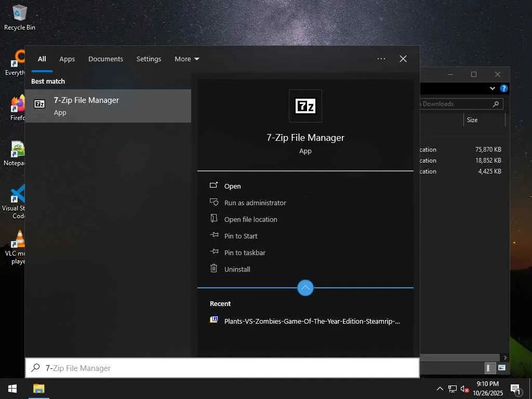This screenshot has width=532, height=399.
Task: Click Explorer search magnifier icon
Action: coord(496,104)
